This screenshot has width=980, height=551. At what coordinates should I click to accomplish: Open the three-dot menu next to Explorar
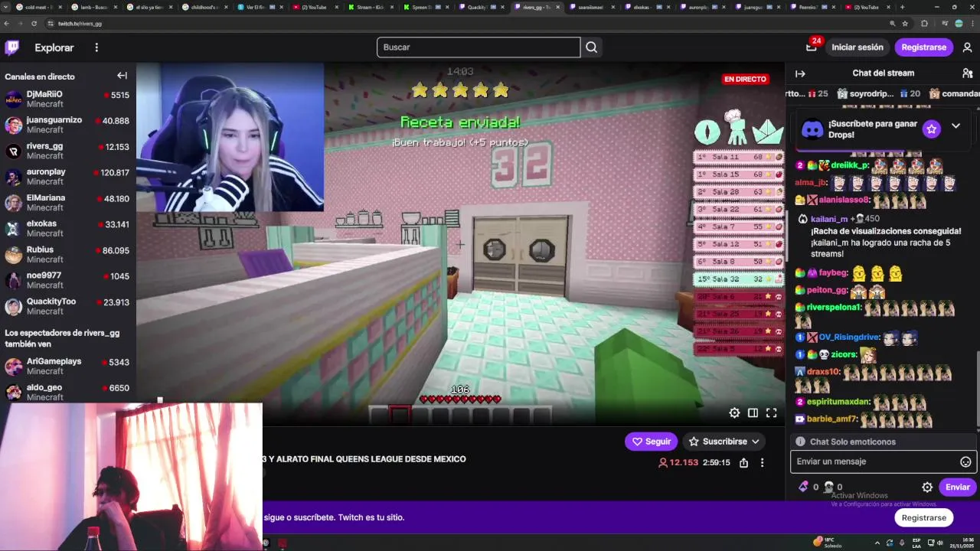point(96,47)
